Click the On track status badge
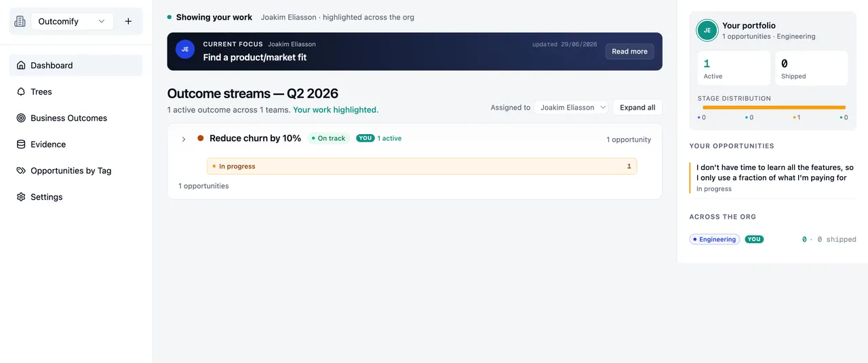868x363 pixels. [x=328, y=138]
